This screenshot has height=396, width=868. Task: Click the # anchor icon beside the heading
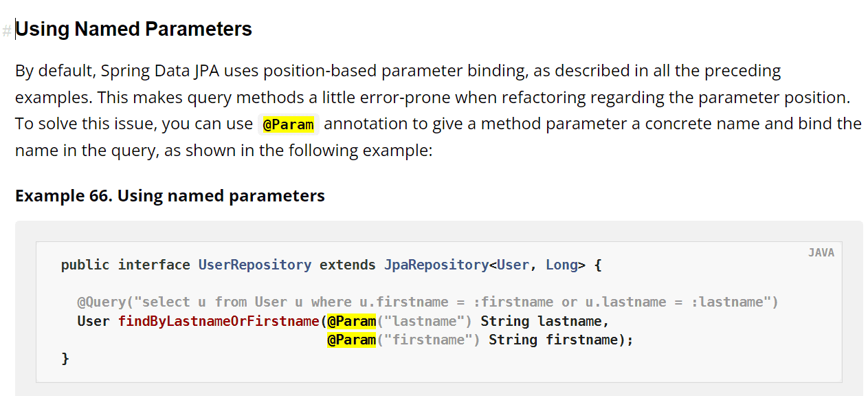(x=7, y=32)
